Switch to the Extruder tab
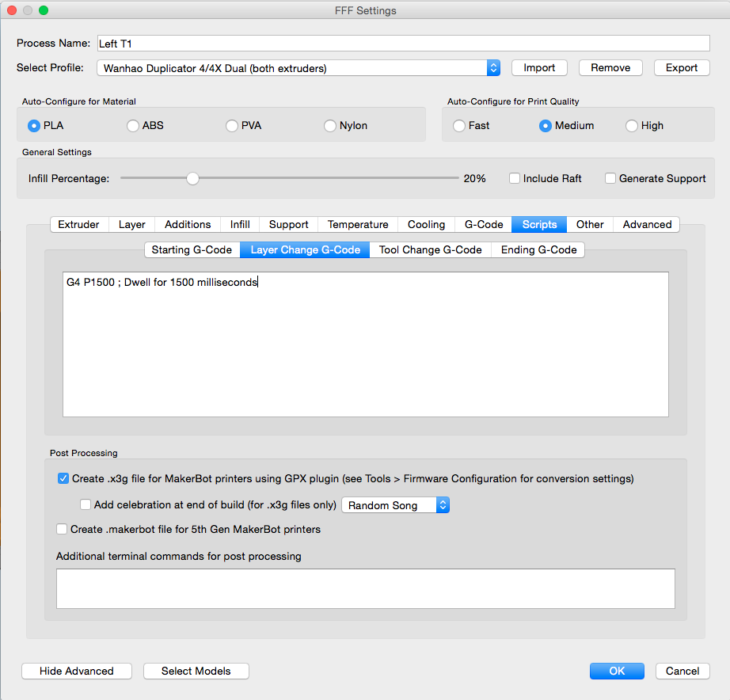730x700 pixels. (78, 224)
